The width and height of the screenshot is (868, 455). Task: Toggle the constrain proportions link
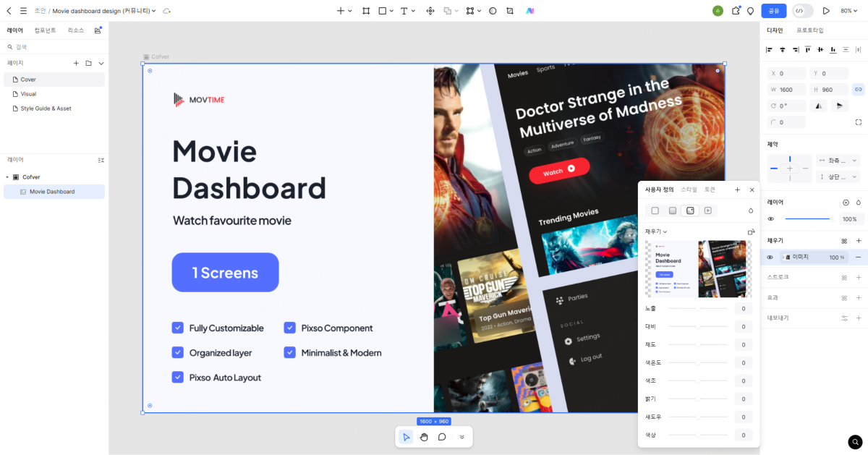(859, 90)
